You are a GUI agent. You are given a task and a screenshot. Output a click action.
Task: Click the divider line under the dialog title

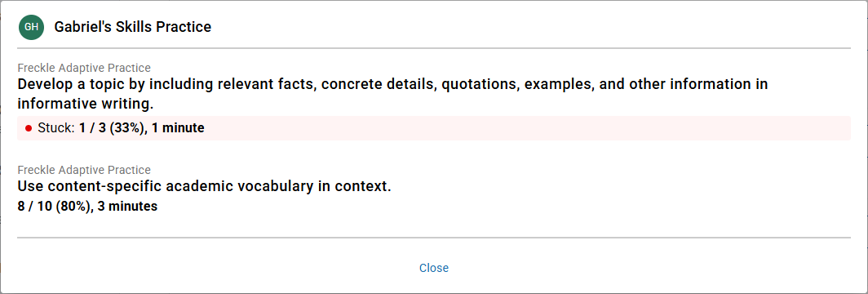tap(434, 48)
